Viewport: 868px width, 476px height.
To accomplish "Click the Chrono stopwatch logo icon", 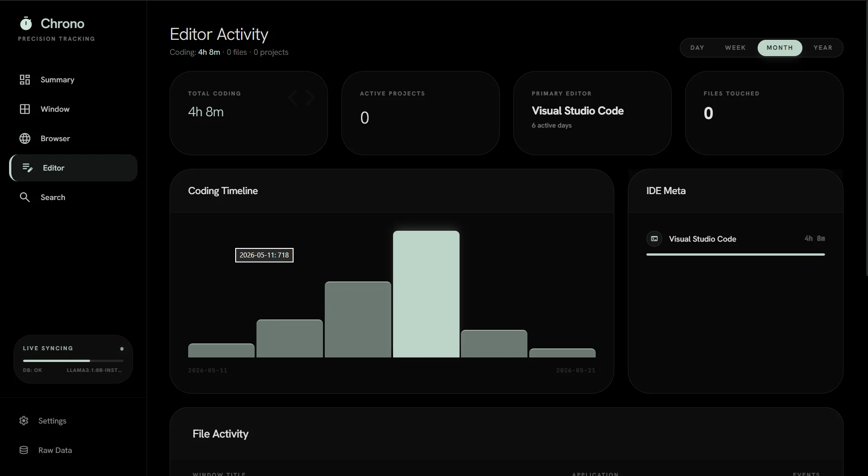I will [x=26, y=23].
